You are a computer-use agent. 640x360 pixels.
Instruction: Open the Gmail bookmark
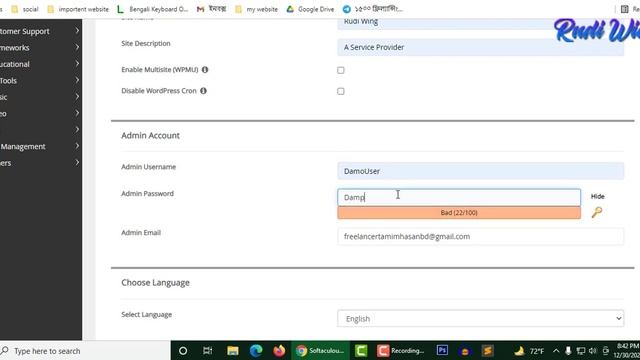tap(211, 9)
